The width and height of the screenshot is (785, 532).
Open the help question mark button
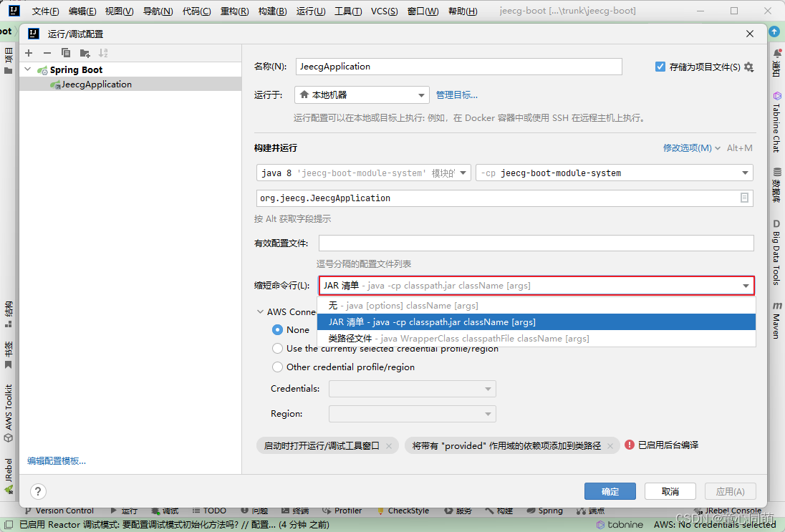tap(38, 491)
